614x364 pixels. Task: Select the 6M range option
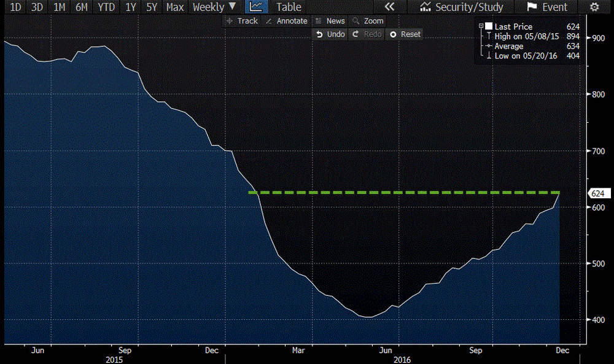pyautogui.click(x=81, y=7)
